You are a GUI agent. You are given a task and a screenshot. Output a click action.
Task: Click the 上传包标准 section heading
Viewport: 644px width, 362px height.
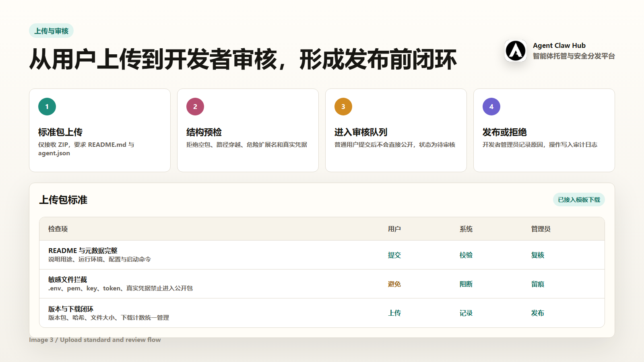click(63, 200)
